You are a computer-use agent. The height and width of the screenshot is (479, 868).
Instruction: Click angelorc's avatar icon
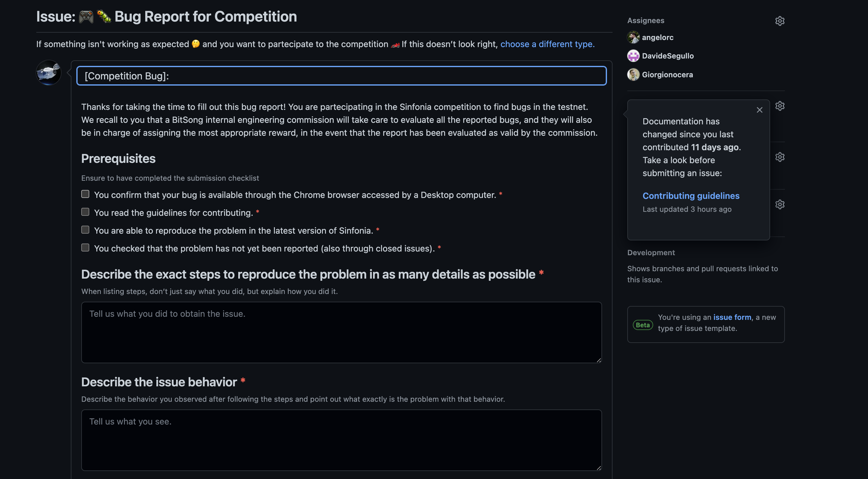[633, 38]
